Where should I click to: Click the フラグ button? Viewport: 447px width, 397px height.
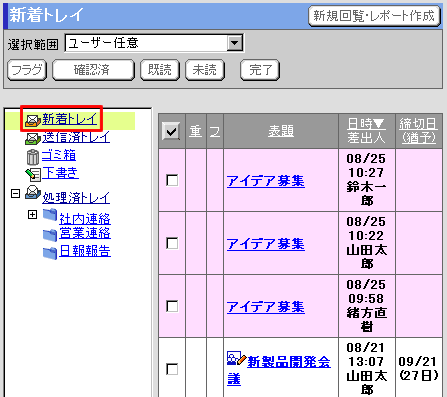27,70
